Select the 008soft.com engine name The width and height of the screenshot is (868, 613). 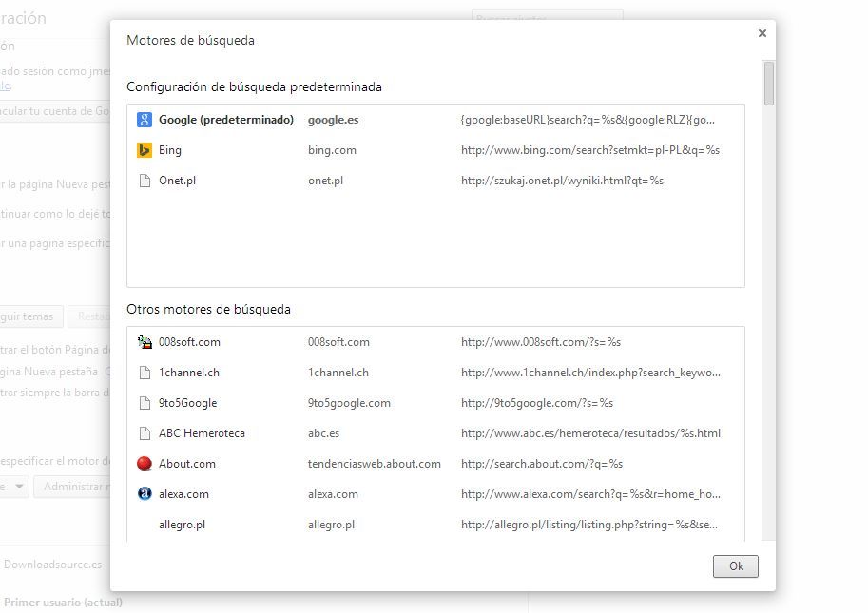[189, 342]
